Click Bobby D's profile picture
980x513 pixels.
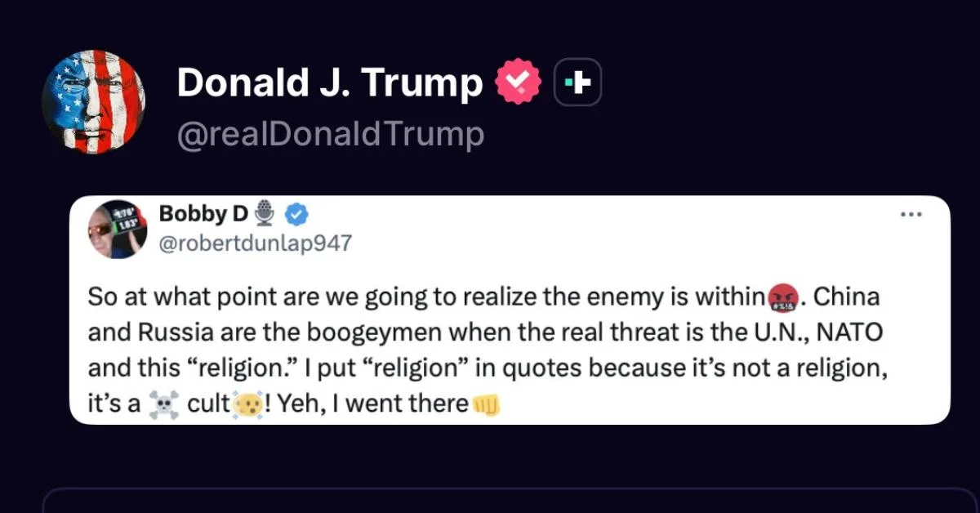[118, 228]
